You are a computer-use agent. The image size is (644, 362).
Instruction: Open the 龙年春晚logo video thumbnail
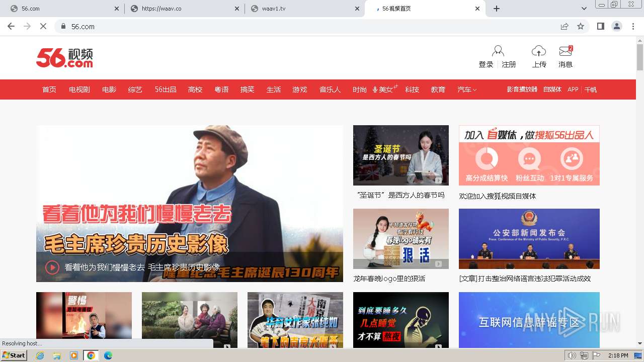[x=401, y=239]
